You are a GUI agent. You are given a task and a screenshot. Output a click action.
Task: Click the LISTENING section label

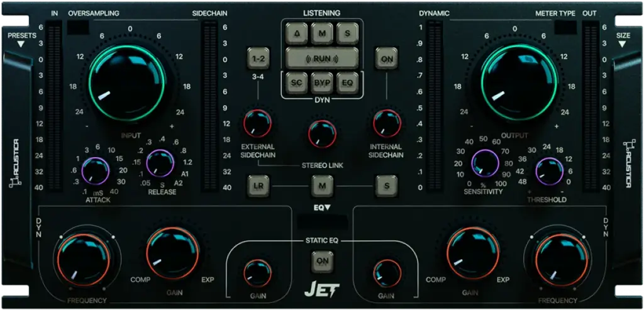coord(322,13)
